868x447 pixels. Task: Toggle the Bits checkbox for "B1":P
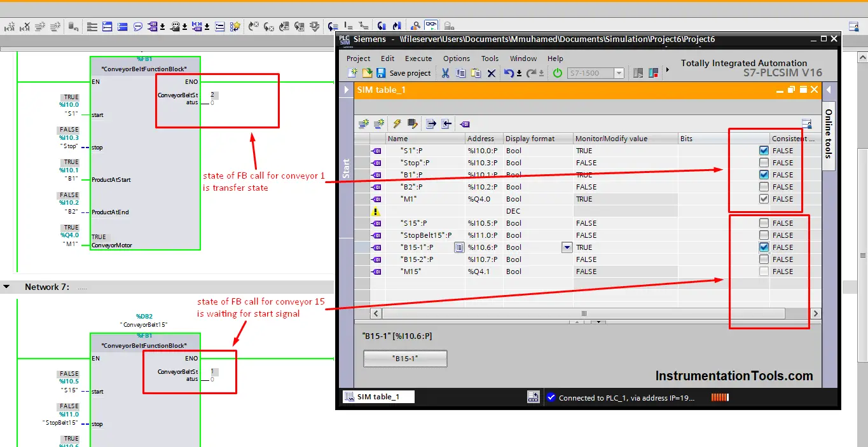(x=764, y=175)
